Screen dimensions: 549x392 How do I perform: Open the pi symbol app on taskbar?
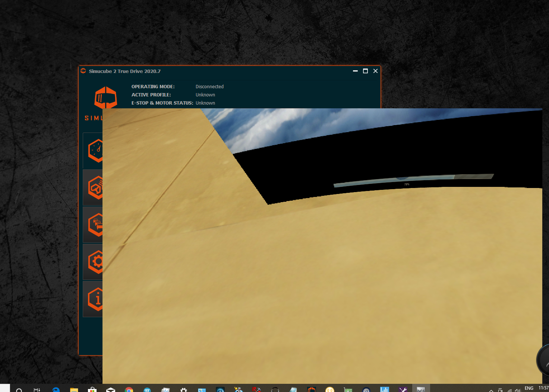tap(147, 390)
